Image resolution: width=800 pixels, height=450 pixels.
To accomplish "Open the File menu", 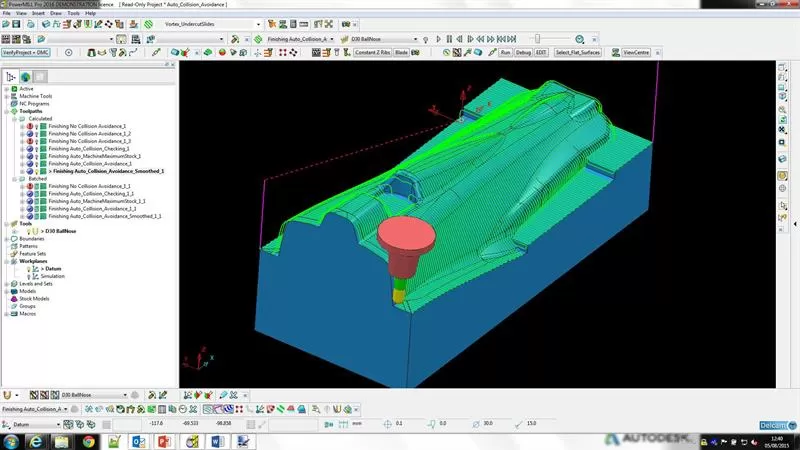I will pyautogui.click(x=7, y=13).
